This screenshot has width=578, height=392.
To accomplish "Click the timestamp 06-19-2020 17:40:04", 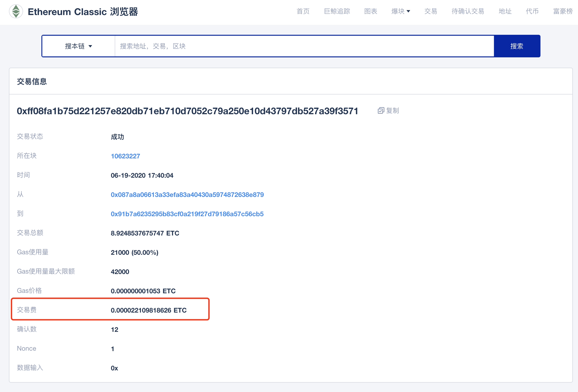I will [x=142, y=175].
